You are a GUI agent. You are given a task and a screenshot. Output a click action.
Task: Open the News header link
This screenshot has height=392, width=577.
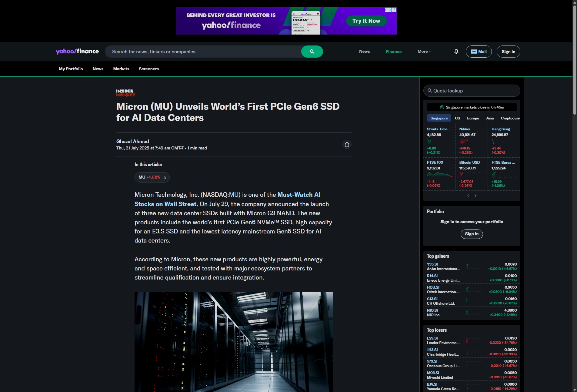(364, 52)
